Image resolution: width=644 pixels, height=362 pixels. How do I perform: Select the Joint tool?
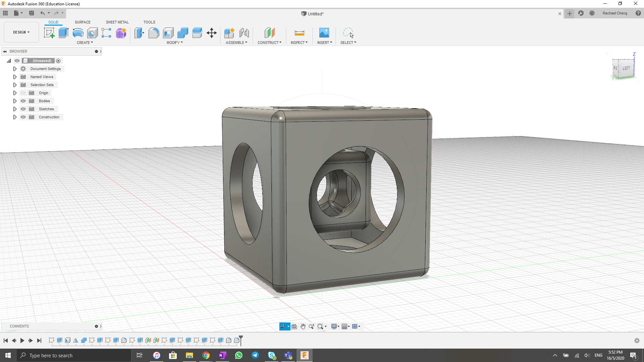coord(244,33)
